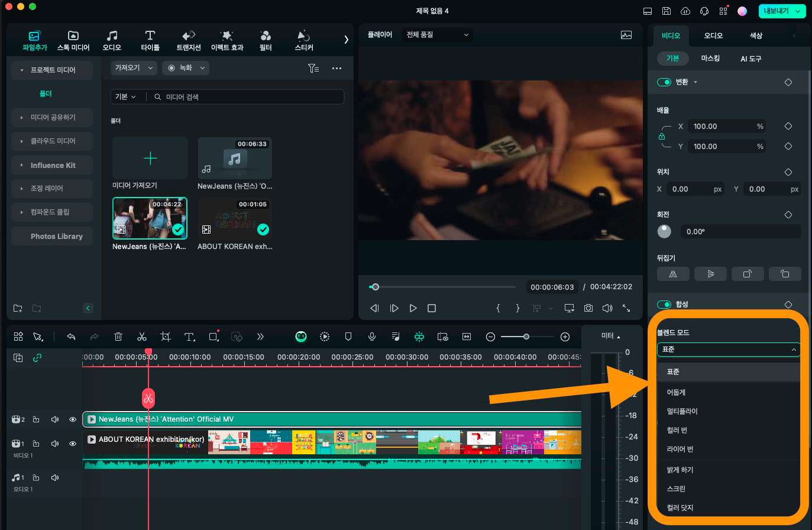Select the Undo arrow in timeline toolbar

pos(71,337)
